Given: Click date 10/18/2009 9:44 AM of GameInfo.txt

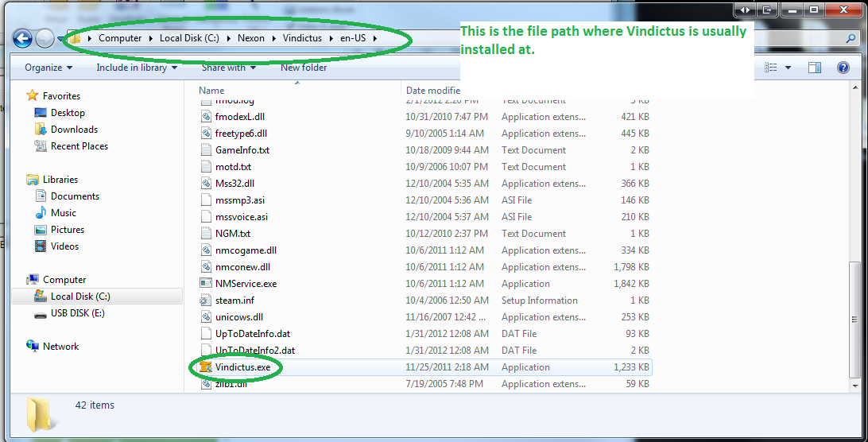Looking at the screenshot, I should [x=447, y=150].
